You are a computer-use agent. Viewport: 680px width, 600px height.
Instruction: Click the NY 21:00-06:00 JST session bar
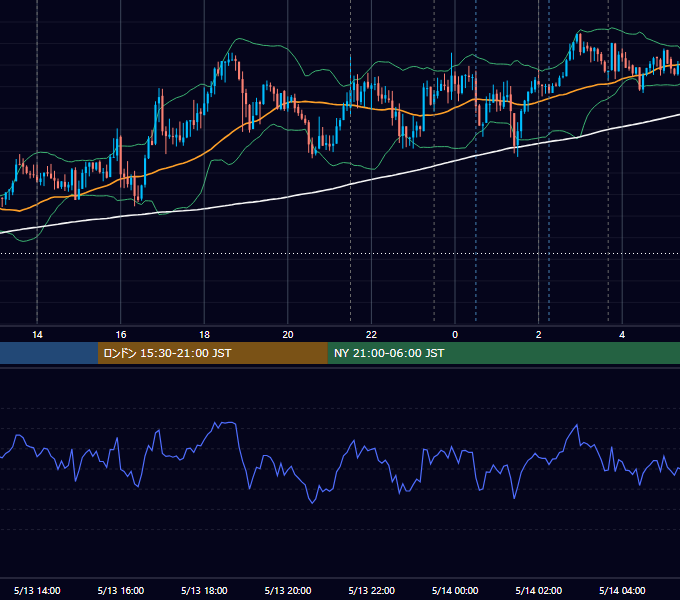pyautogui.click(x=503, y=353)
